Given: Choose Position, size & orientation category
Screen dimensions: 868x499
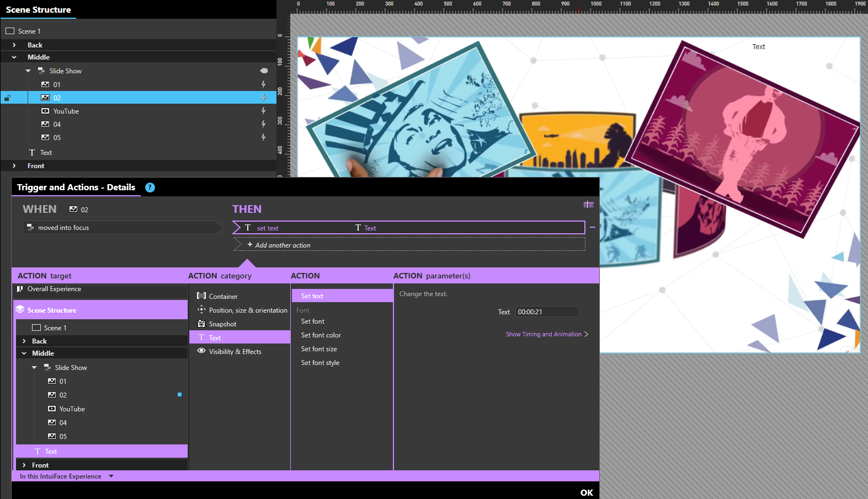Looking at the screenshot, I should point(240,310).
